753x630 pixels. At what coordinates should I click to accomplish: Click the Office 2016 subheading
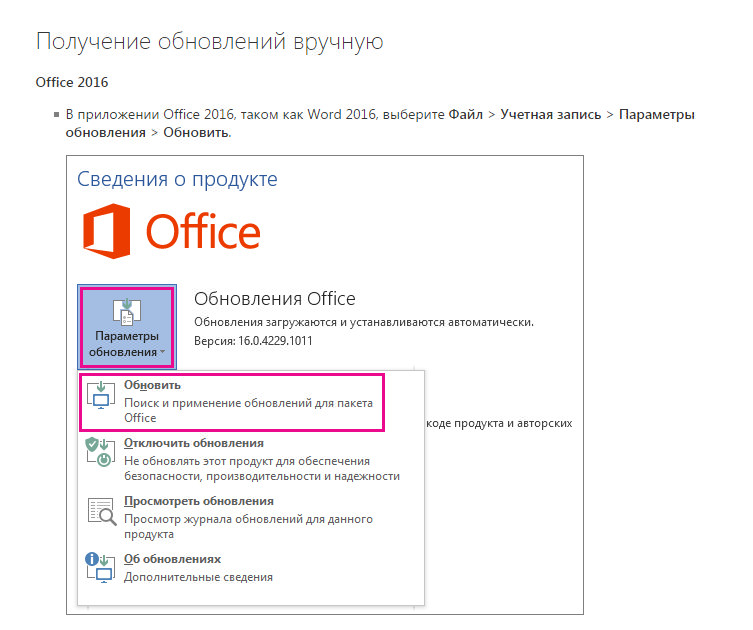(72, 82)
